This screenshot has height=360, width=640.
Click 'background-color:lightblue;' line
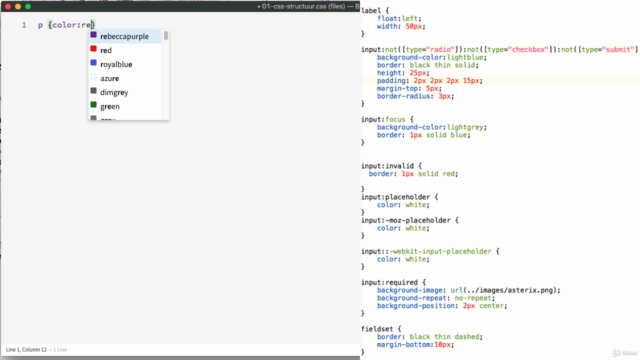tap(432, 57)
